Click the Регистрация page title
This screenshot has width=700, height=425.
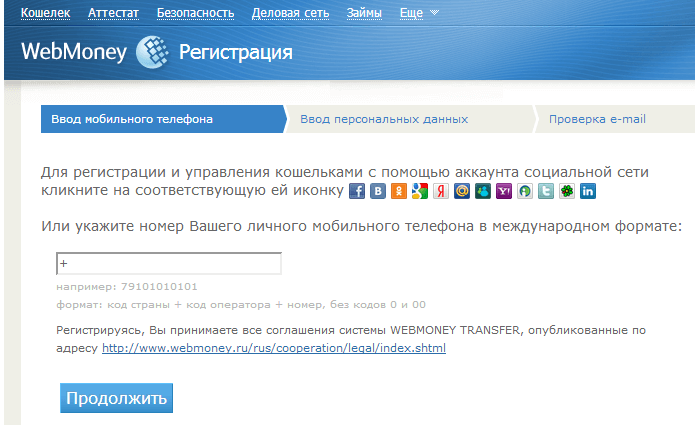coord(236,53)
